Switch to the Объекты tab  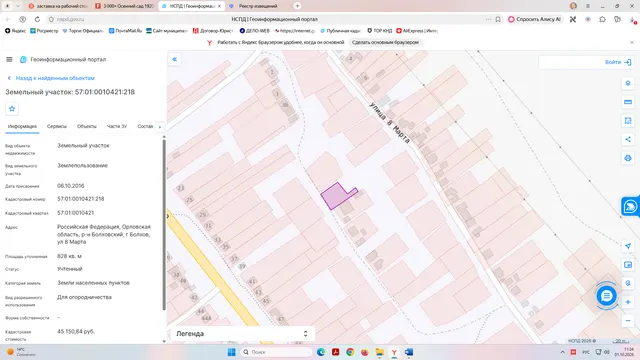87,127
